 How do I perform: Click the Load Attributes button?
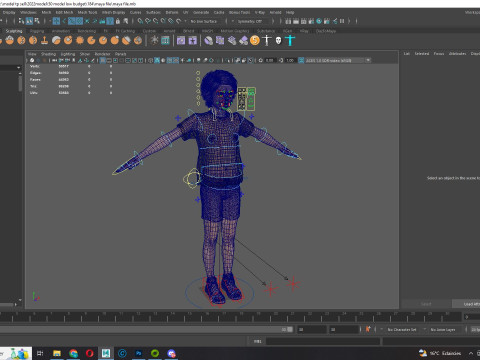(466, 304)
